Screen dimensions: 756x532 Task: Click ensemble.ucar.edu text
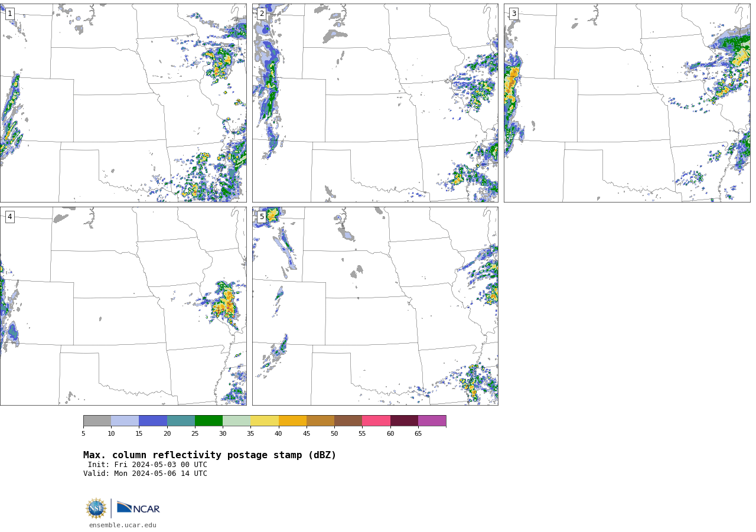click(123, 526)
